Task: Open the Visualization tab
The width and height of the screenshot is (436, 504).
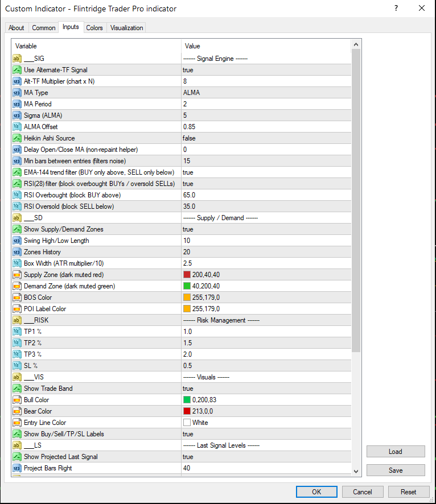Action: pyautogui.click(x=127, y=28)
